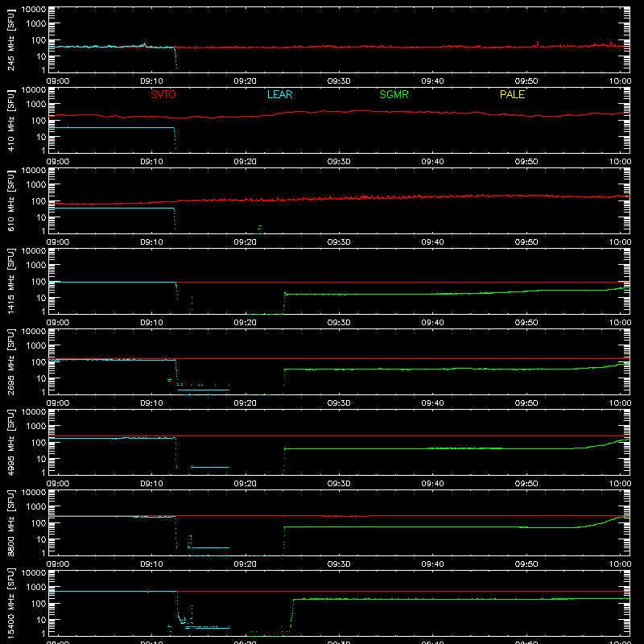Click 10000 tick value on 4995 MHz axis
644x644 pixels.
click(x=34, y=412)
